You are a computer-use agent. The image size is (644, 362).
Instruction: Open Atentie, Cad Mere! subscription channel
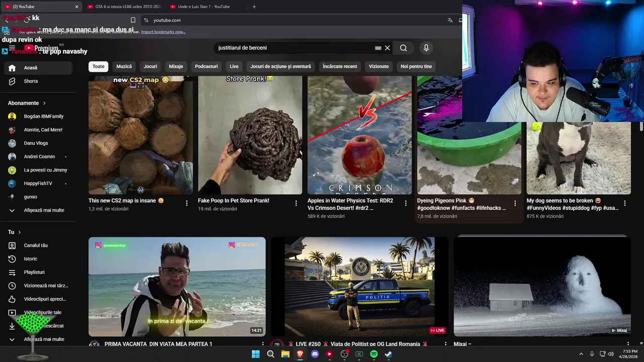pyautogui.click(x=38, y=130)
